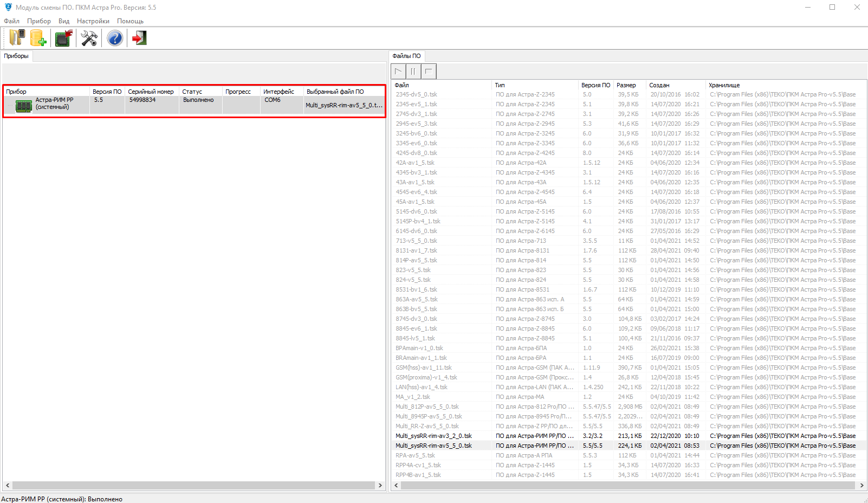
Task: Open the Настройки menu
Action: point(93,21)
